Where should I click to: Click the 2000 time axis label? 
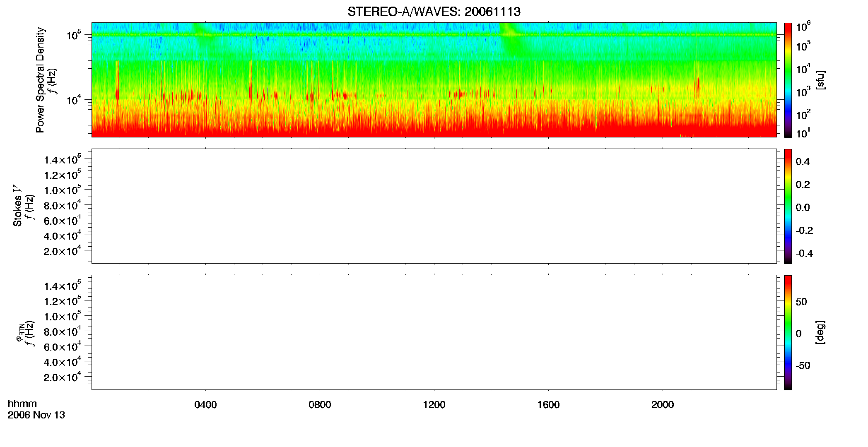coord(663,405)
